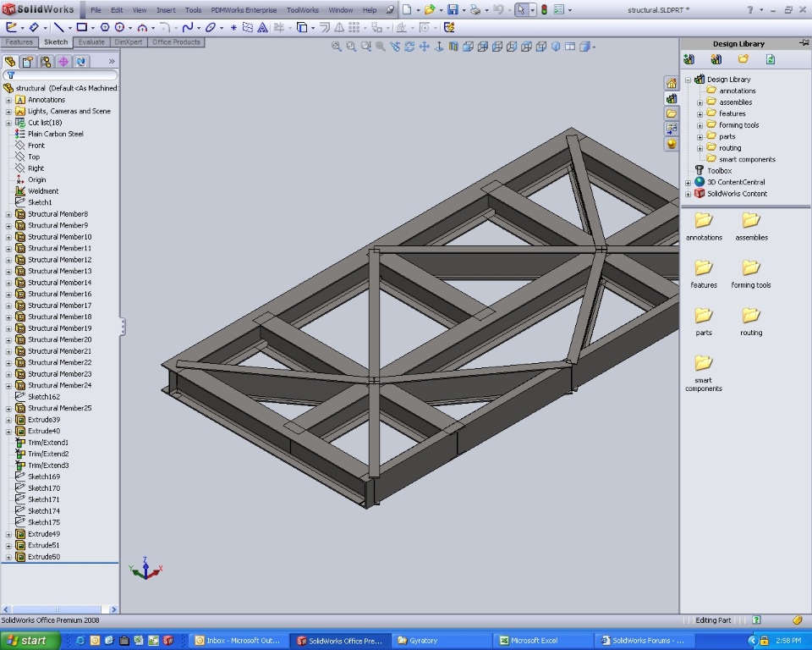Open the Appearances sphere tab in task pane
This screenshot has width=812, height=650.
pyautogui.click(x=672, y=144)
